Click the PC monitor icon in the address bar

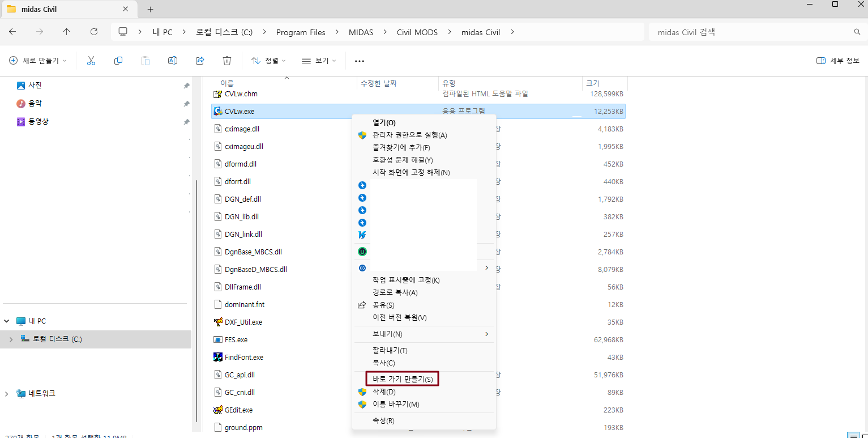pyautogui.click(x=123, y=32)
